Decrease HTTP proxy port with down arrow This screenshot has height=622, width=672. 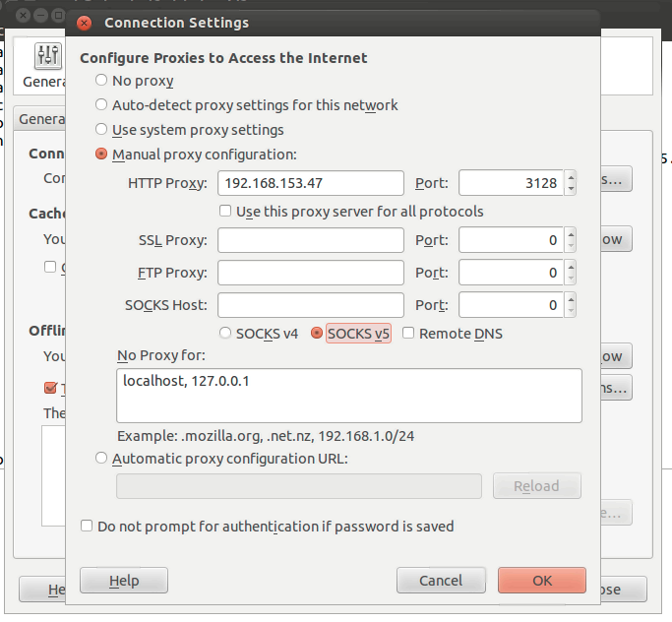click(572, 189)
